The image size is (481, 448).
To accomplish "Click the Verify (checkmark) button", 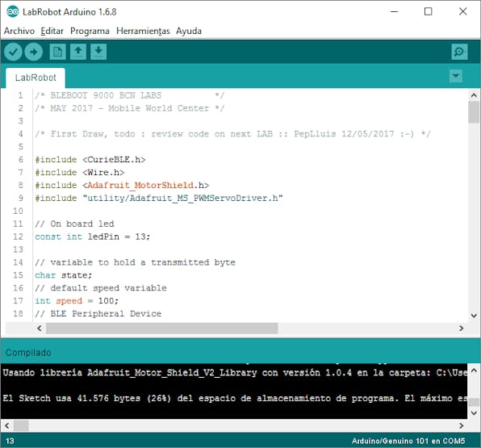I will [13, 52].
